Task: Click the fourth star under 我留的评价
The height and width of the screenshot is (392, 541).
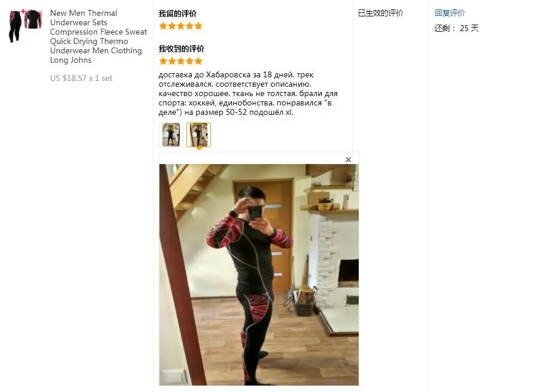Action: tap(189, 26)
